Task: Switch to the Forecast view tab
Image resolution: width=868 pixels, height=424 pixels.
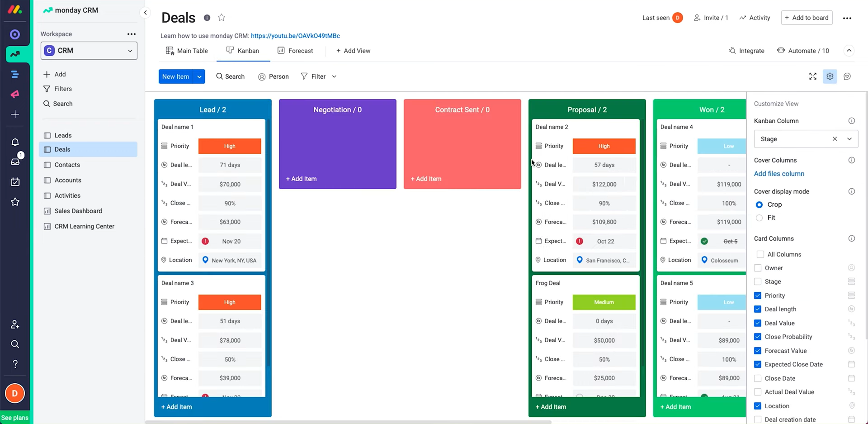Action: tap(295, 51)
